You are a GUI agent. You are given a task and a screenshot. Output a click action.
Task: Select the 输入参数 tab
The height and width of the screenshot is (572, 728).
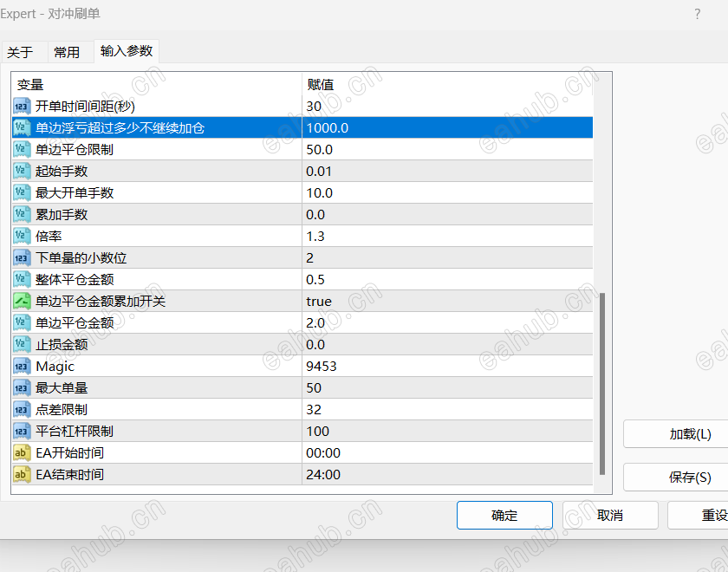click(x=127, y=51)
